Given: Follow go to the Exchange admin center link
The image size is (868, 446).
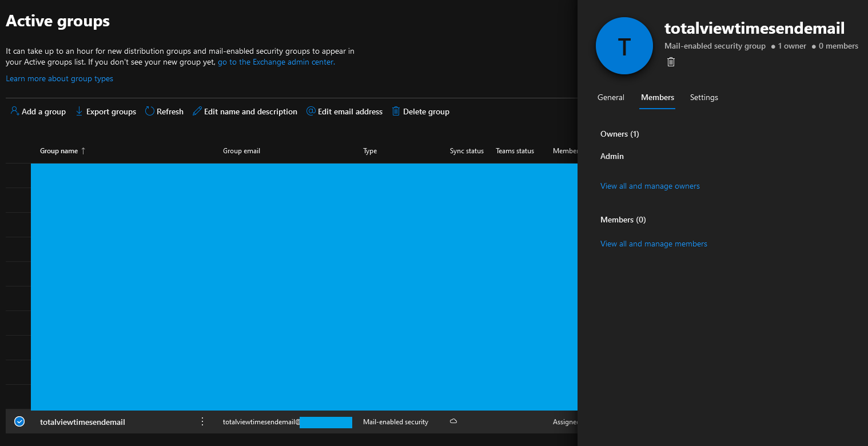Looking at the screenshot, I should click(276, 62).
